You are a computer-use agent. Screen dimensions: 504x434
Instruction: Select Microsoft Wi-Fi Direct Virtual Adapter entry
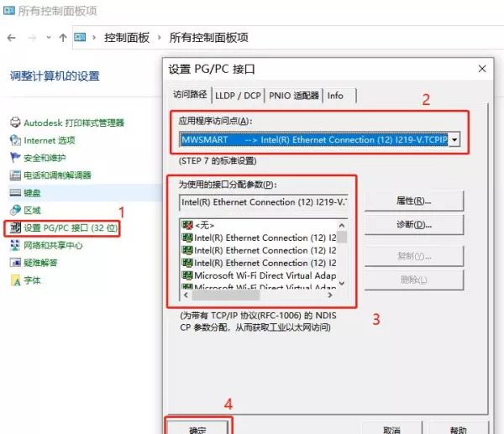tap(259, 275)
